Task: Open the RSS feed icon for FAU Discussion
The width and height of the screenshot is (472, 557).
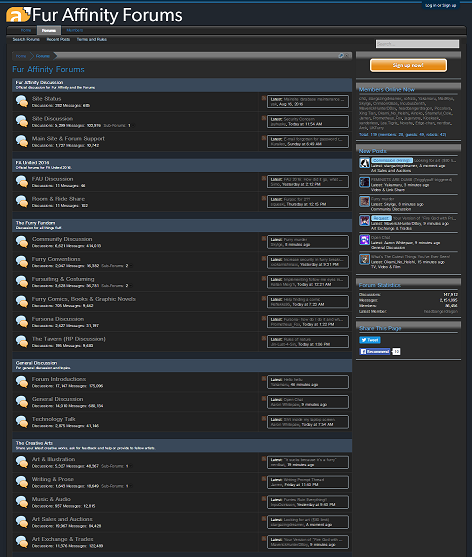Action: tap(264, 178)
